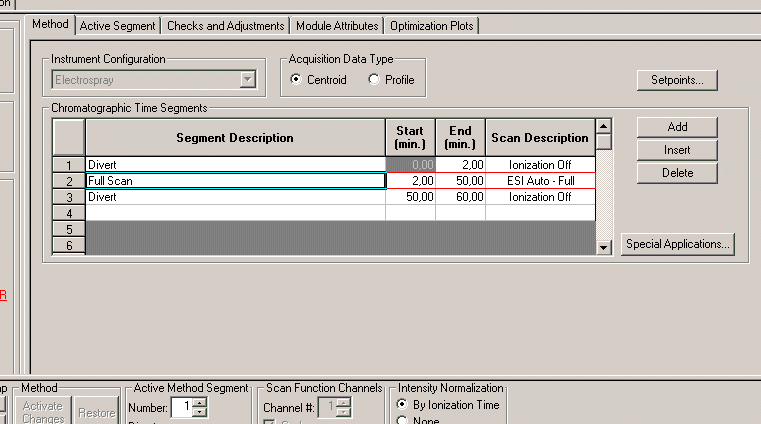Click the Full Scan segment description cell
Screen dimensions: 761x424
point(235,181)
